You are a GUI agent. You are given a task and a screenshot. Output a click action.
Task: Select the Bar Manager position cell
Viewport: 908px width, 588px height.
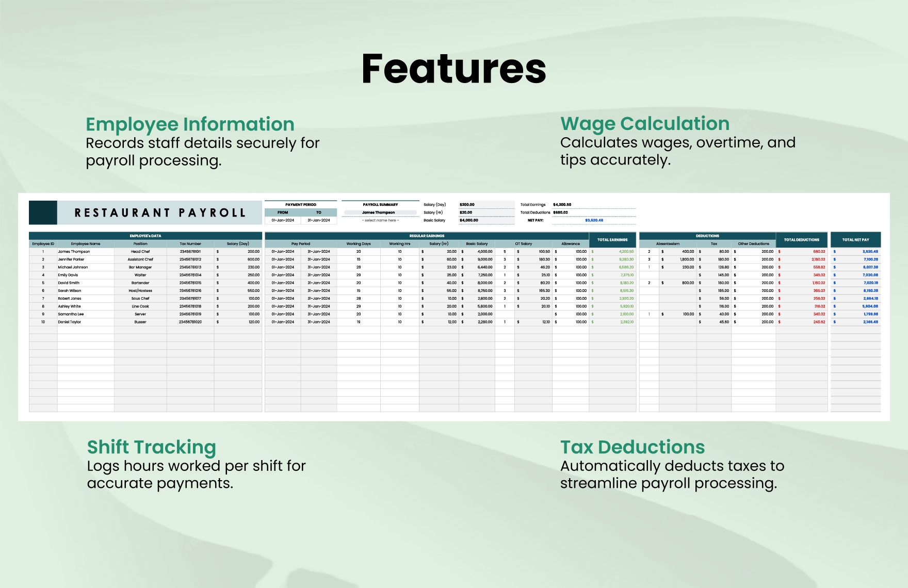pyautogui.click(x=140, y=267)
